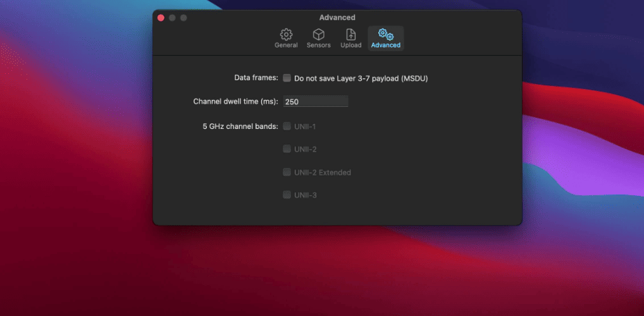Enable the UNII-2 Extended checkbox
The height and width of the screenshot is (316, 644).
[287, 173]
